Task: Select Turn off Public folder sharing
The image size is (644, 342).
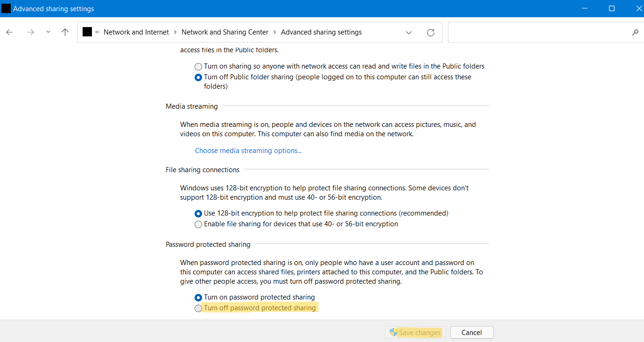Action: click(198, 77)
